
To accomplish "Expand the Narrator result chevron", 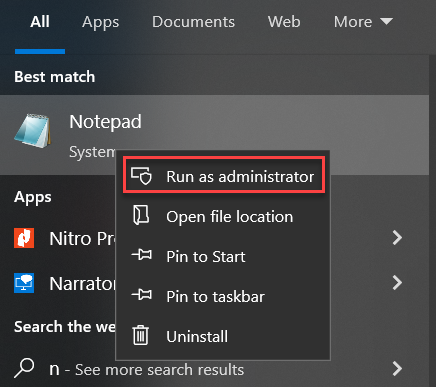I will (397, 283).
